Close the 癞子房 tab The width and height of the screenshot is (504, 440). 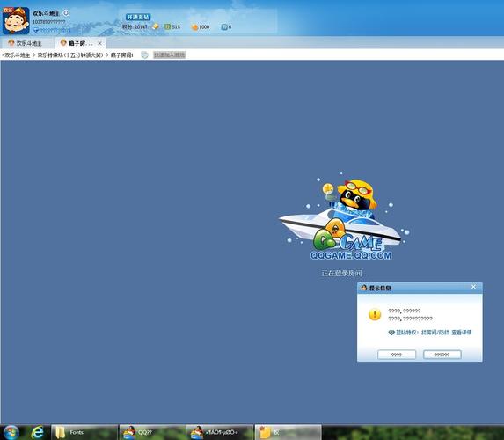[99, 43]
